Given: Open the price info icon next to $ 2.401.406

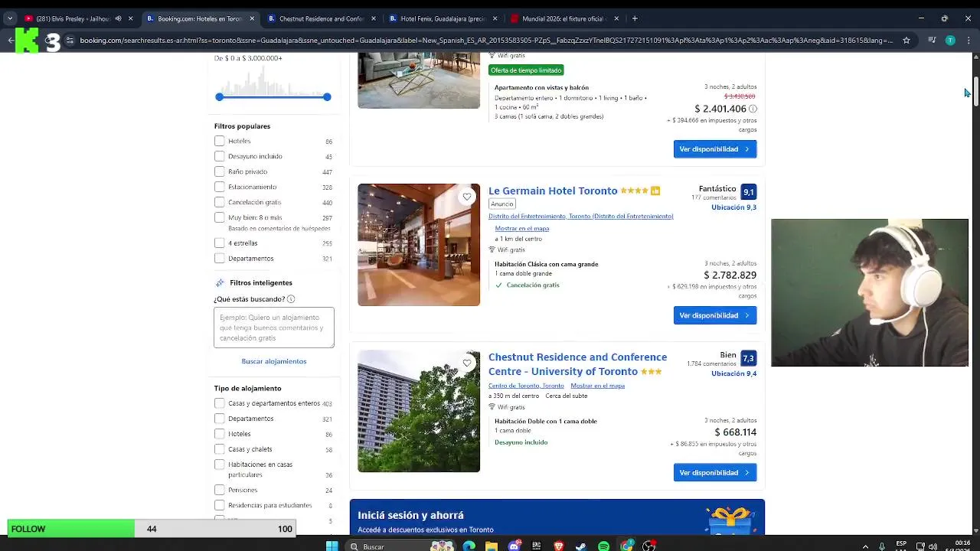Looking at the screenshot, I should tap(753, 109).
